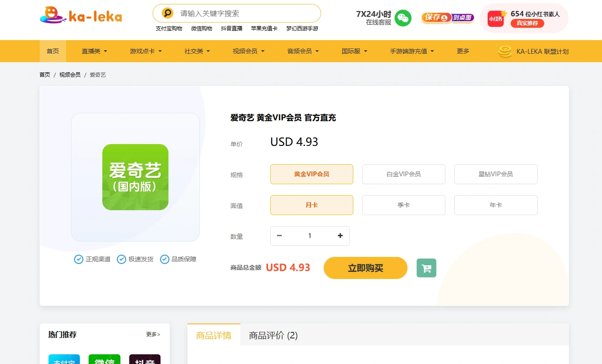Switch to 商品详情 tab
Screen dimensions: 602x364
(x=213, y=335)
